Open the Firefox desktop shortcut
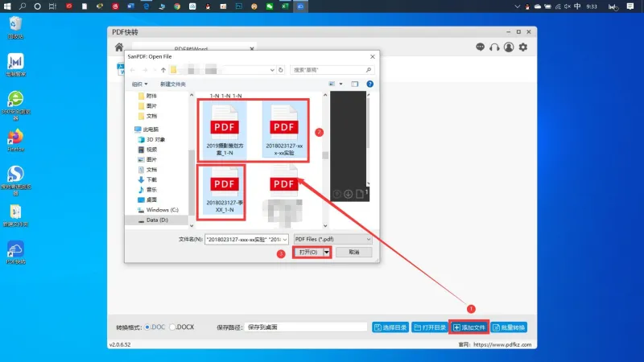The width and height of the screenshot is (644, 362). tap(15, 141)
